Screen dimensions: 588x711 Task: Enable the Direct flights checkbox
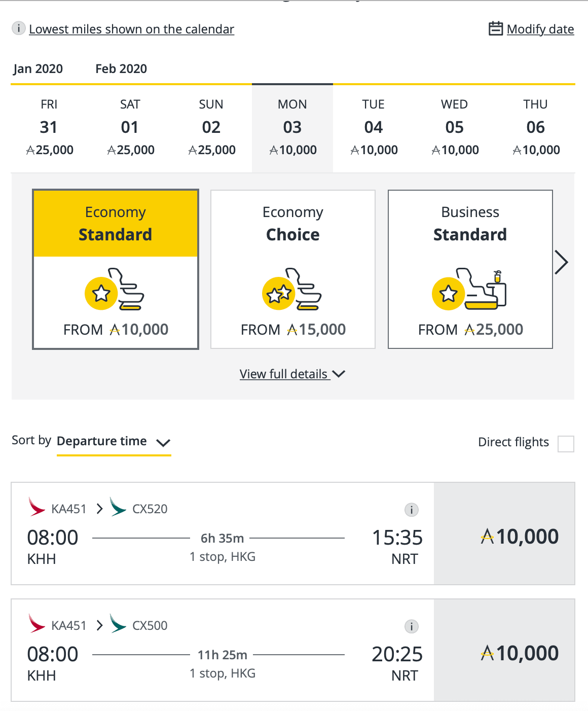pyautogui.click(x=566, y=444)
